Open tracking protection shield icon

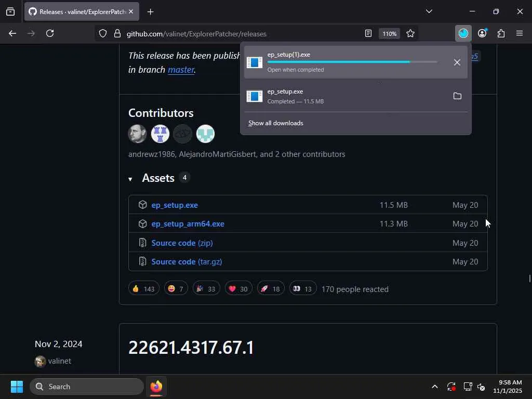tap(103, 34)
